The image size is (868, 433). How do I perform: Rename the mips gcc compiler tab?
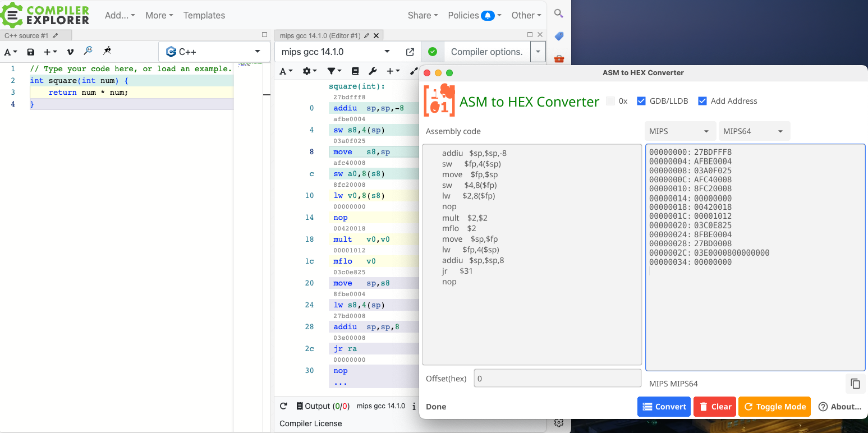(366, 35)
